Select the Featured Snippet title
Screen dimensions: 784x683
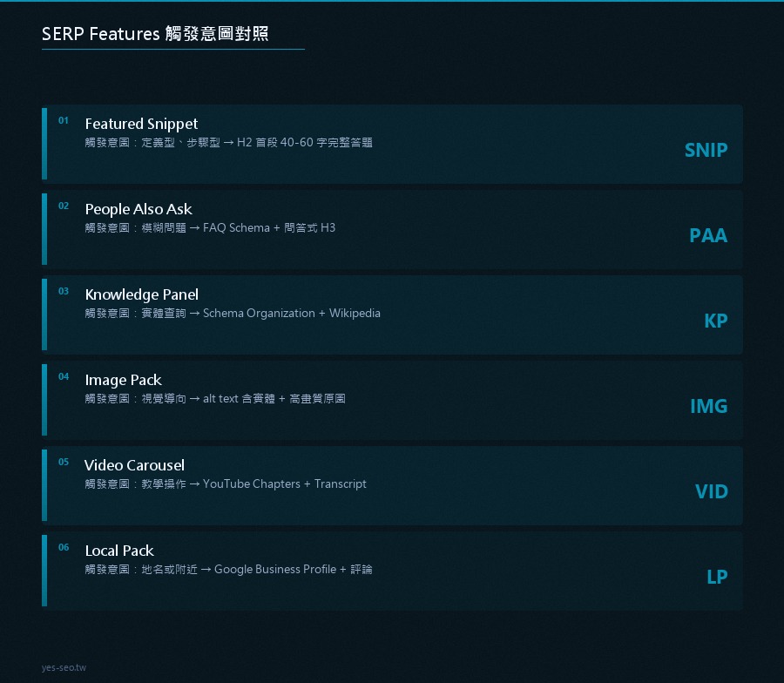click(x=141, y=124)
